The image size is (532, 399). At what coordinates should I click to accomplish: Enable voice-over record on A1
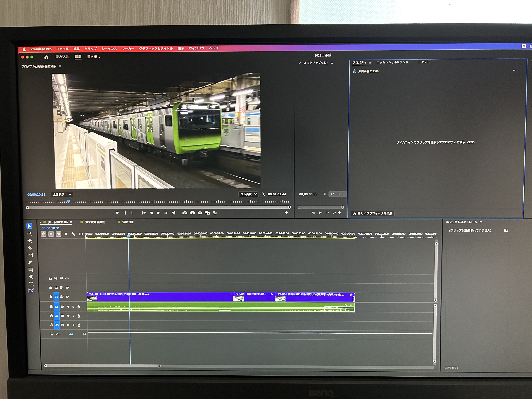tap(79, 307)
